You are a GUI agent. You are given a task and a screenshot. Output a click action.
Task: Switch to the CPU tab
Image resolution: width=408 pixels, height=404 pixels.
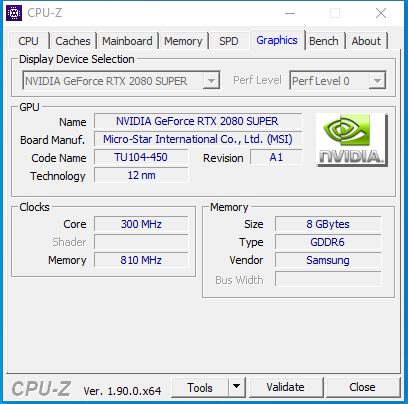pos(29,41)
